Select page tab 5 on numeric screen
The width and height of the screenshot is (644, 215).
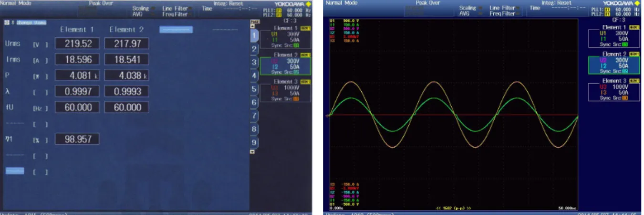tap(254, 89)
